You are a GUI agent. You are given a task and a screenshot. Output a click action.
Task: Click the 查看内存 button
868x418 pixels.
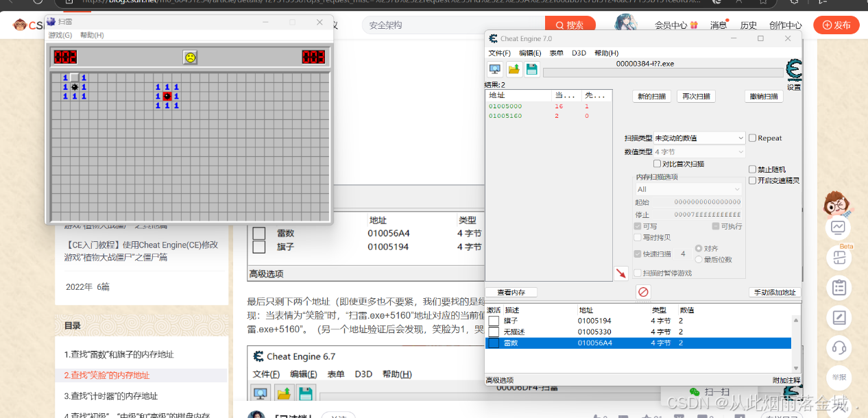[511, 293]
